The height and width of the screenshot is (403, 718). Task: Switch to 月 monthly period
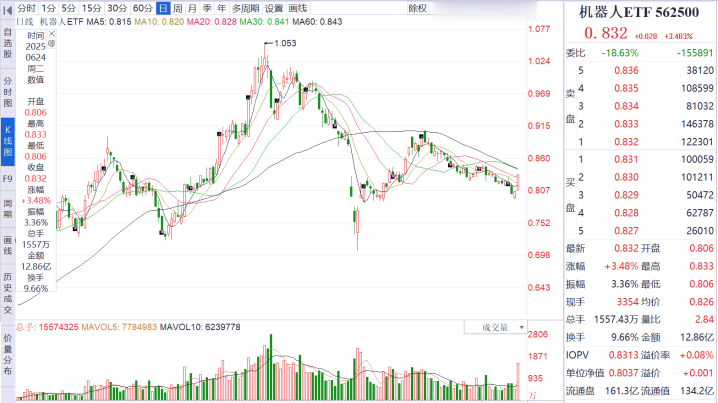pos(192,8)
